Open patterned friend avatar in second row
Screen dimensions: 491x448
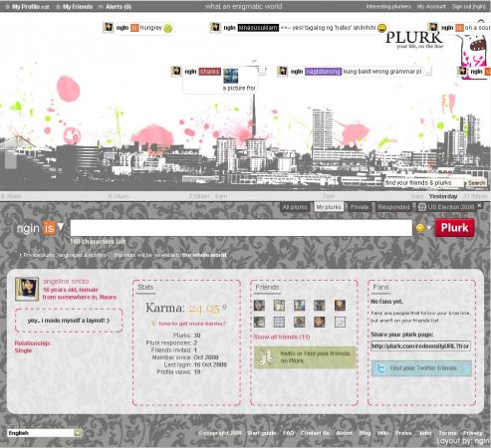click(279, 322)
